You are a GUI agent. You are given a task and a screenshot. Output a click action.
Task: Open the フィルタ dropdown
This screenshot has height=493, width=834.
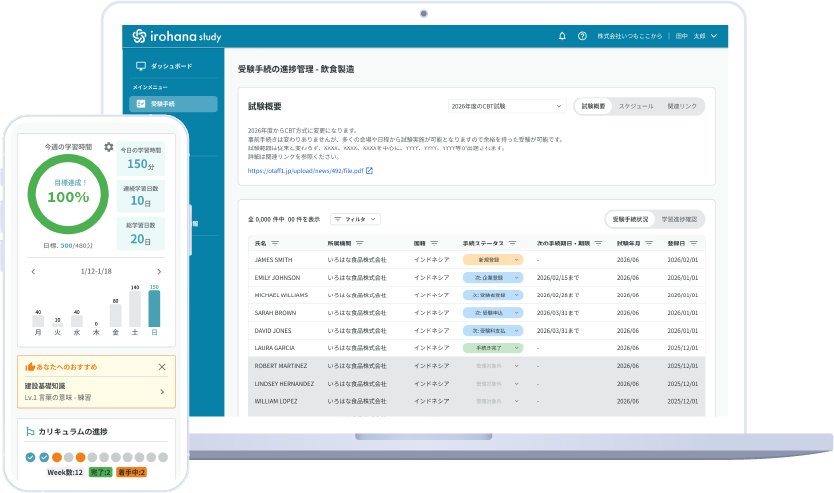(355, 219)
